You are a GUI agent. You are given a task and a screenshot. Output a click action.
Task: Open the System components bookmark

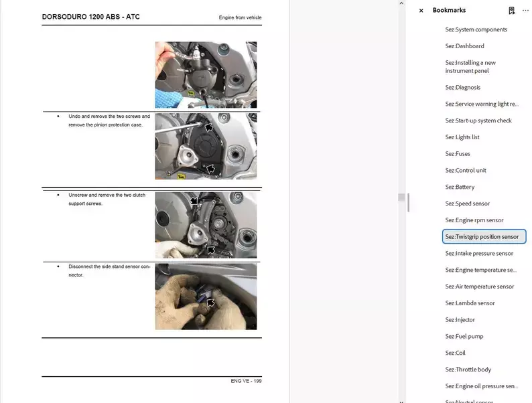coord(476,29)
